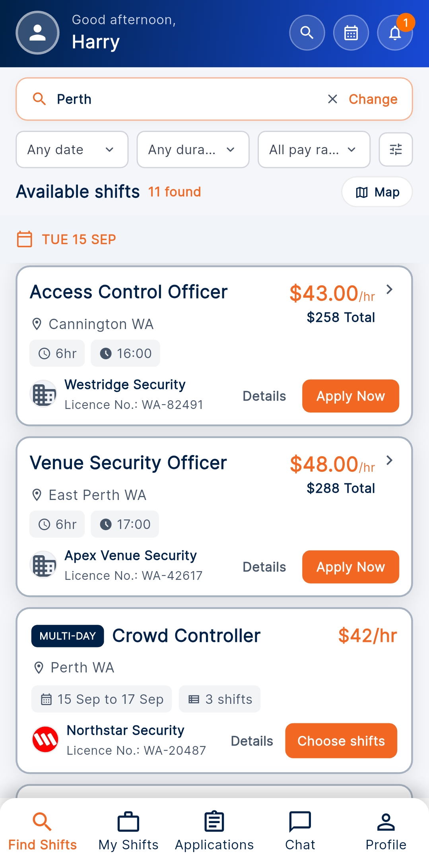Screen dimensions: 429x868
Task: Open the Venue Security Officer chevron
Action: click(390, 460)
